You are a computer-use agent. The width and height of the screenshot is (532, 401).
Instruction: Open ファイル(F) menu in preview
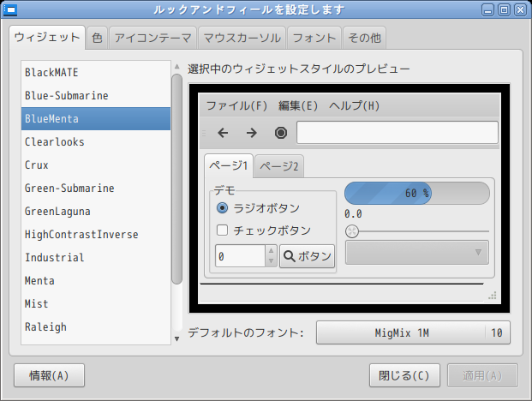pos(236,106)
